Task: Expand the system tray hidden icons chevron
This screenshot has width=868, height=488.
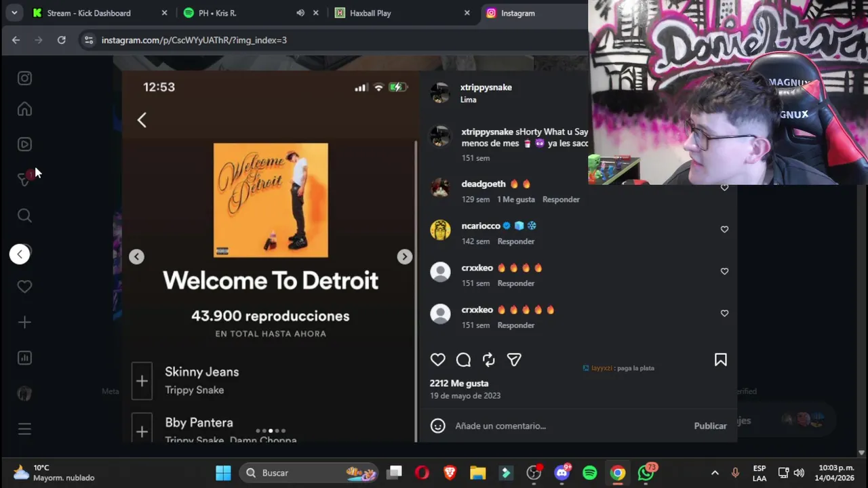Action: (714, 472)
